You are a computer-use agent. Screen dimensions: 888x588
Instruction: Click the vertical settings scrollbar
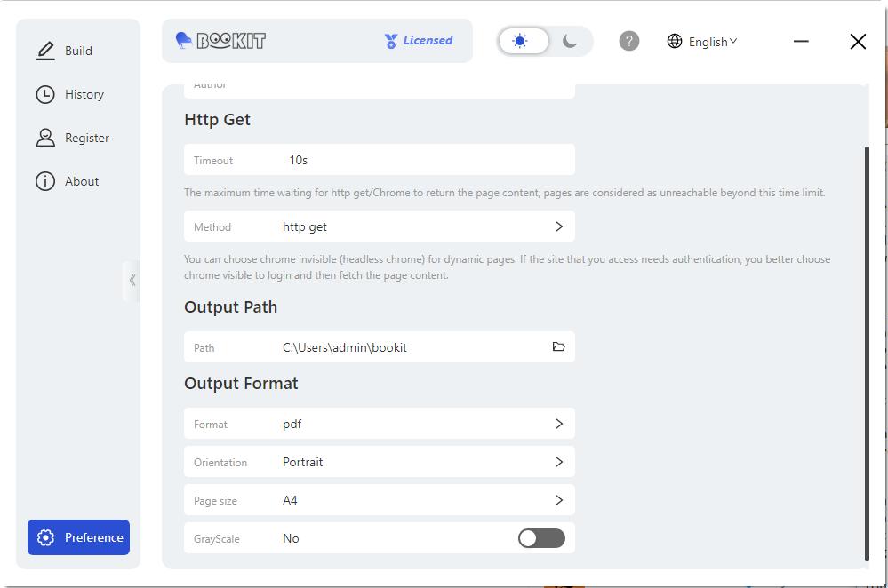point(867,354)
